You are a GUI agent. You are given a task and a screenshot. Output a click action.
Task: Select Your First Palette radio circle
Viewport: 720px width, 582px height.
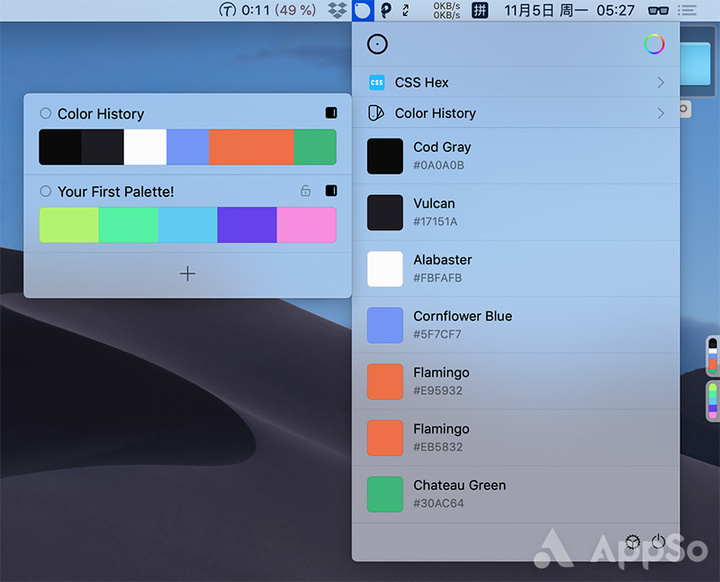(45, 191)
